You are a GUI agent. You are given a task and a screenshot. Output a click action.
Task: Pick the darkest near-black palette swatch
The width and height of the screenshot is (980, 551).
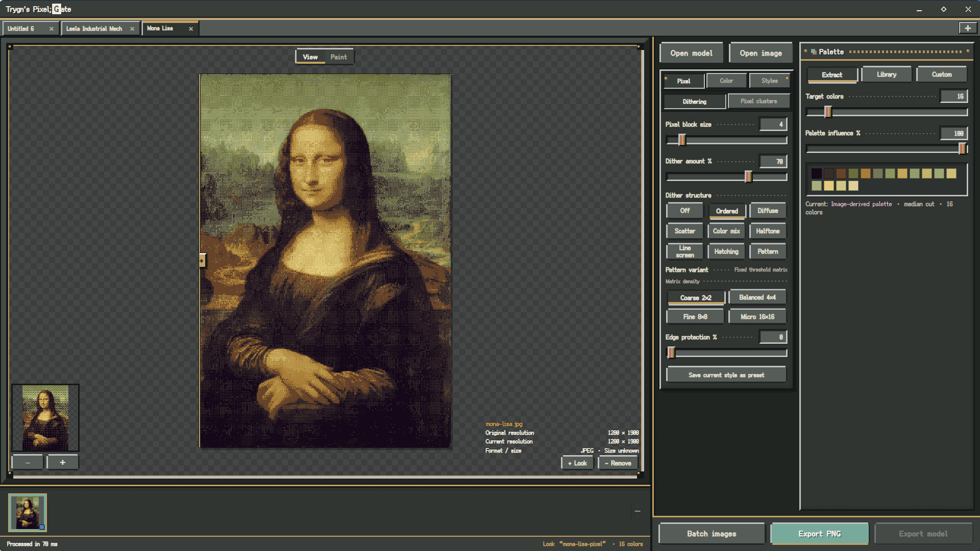pos(817,173)
